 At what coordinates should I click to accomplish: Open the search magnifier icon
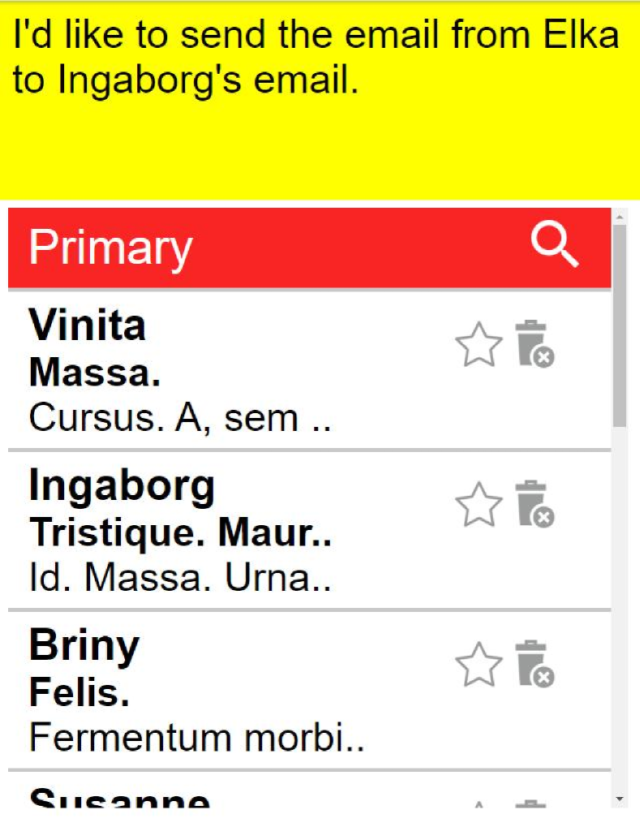pos(555,246)
